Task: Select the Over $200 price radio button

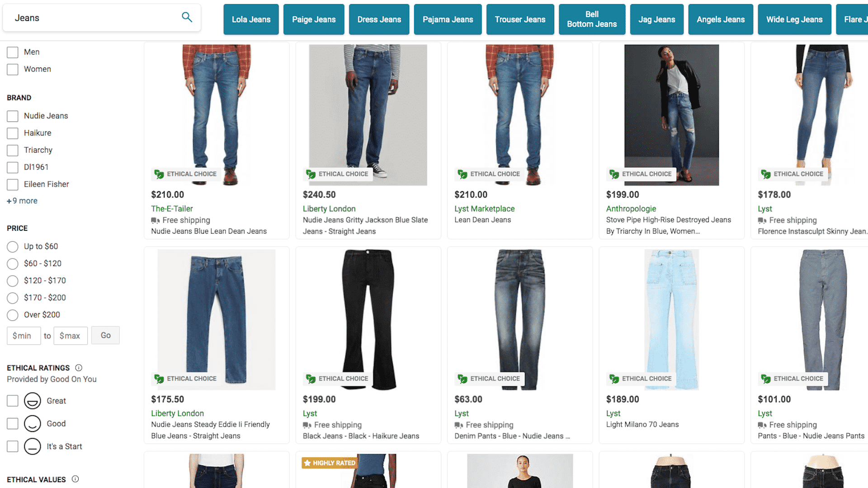Action: 13,314
